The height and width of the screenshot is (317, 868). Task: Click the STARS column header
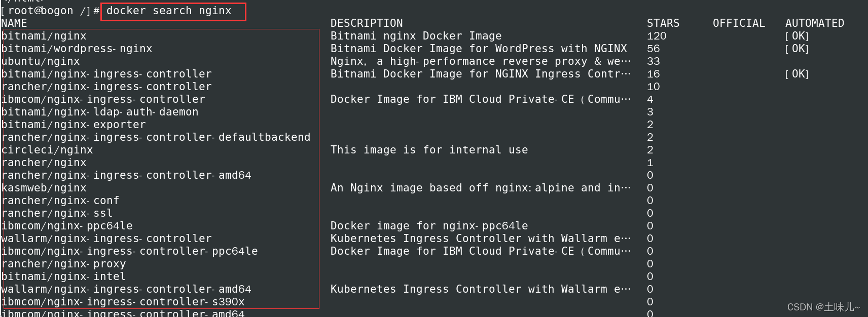coord(663,23)
